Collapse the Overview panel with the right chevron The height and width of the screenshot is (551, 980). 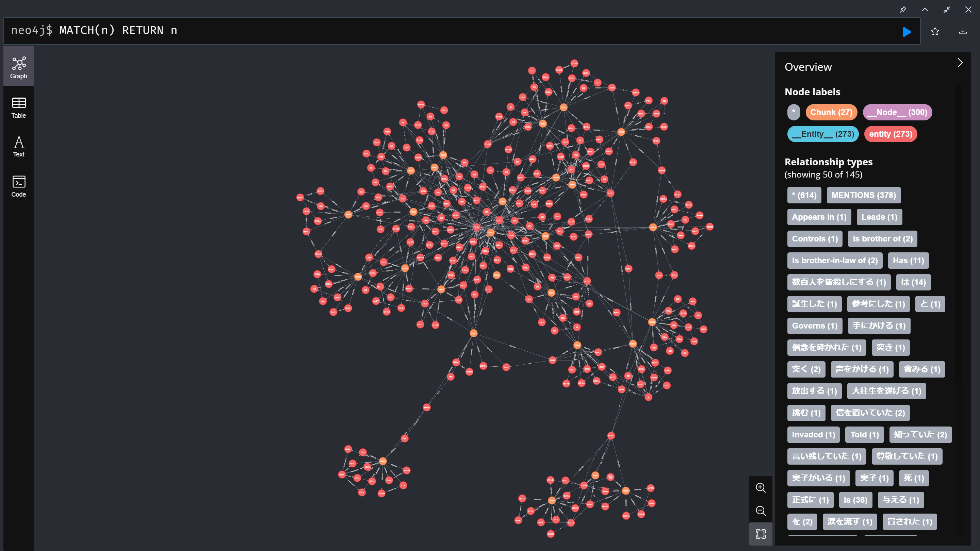pyautogui.click(x=960, y=63)
